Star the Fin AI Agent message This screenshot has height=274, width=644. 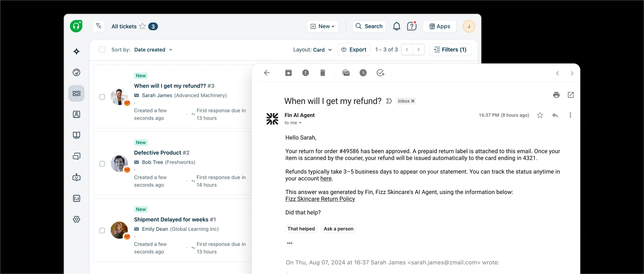[x=540, y=115]
